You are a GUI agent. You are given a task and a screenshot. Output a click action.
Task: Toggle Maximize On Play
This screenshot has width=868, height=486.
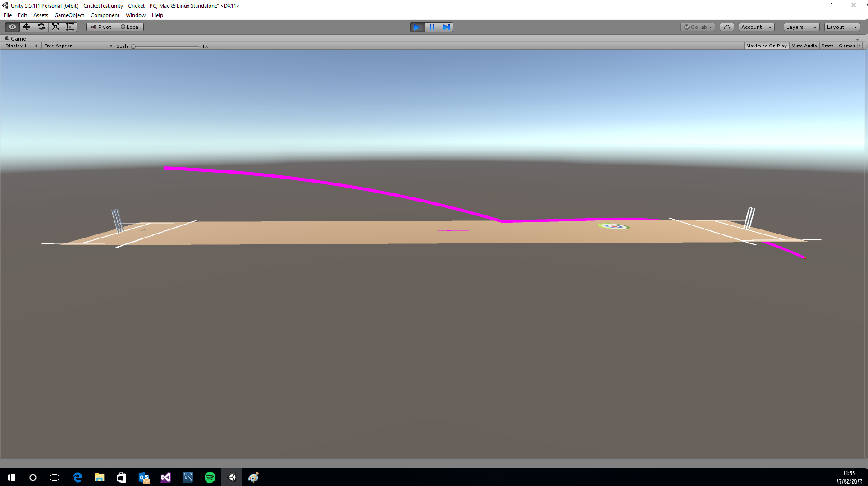[766, 46]
